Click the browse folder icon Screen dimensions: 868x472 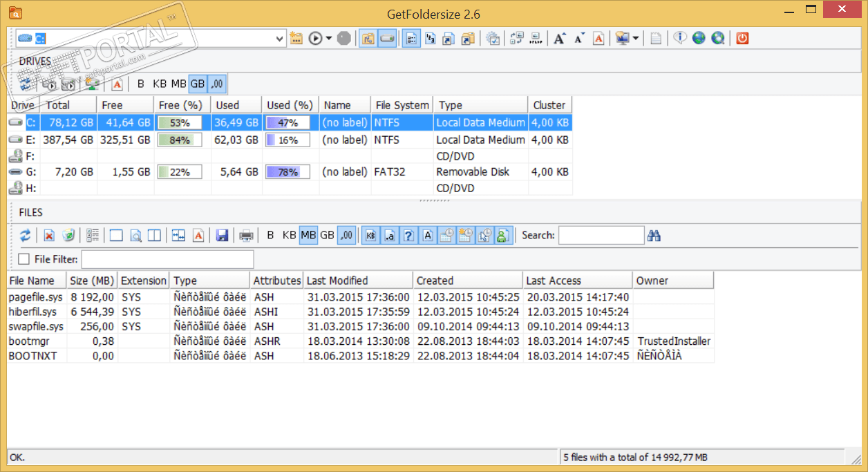tap(297, 39)
